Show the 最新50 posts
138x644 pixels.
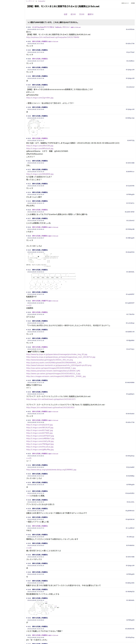(90, 14)
